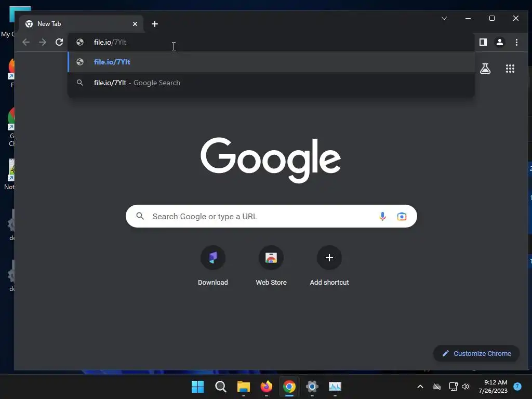Choose the file.io/7YIt Google Search suggestion
Viewport: 532px width, 399px height.
[271, 83]
